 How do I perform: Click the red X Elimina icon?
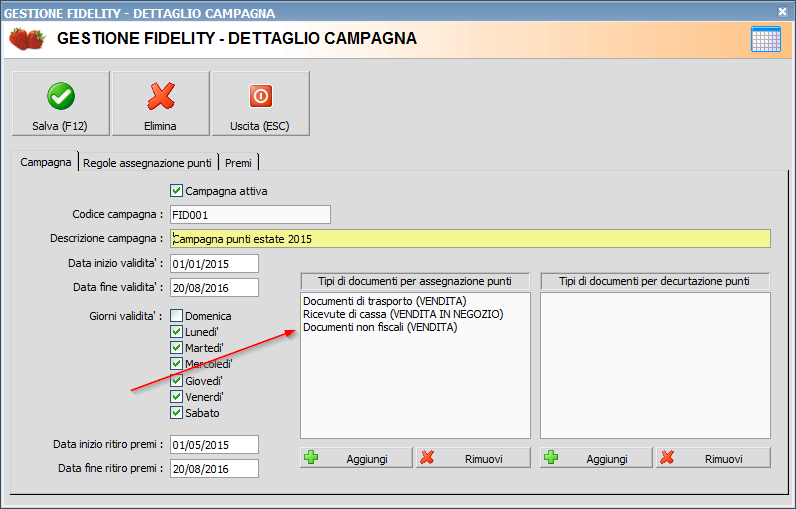point(161,96)
